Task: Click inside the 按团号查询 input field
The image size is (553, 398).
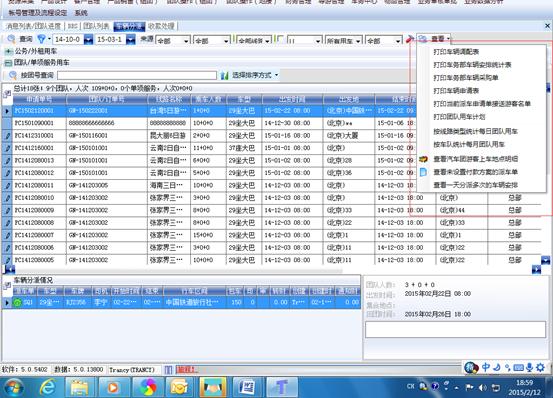Action: pos(137,75)
